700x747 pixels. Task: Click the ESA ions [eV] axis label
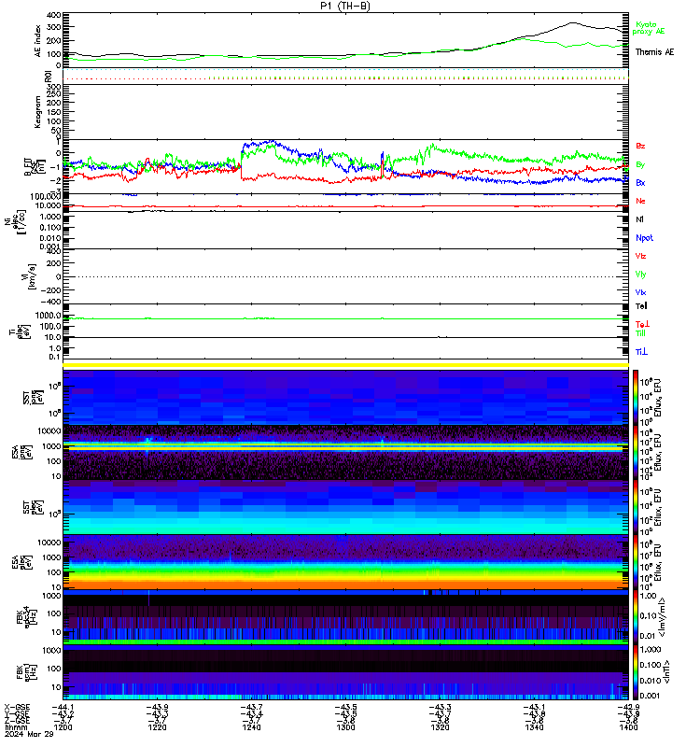click(21, 453)
